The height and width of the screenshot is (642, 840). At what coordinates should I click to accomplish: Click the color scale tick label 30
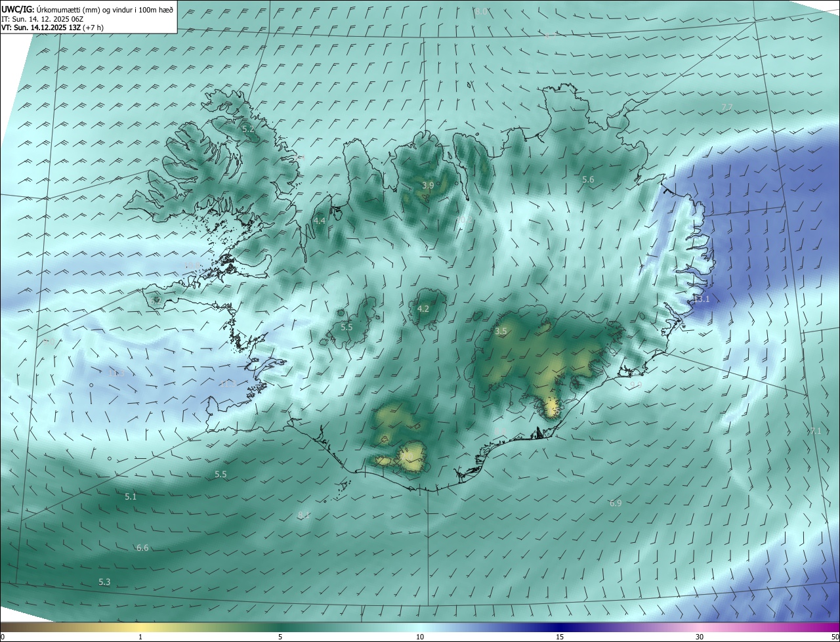(700, 637)
